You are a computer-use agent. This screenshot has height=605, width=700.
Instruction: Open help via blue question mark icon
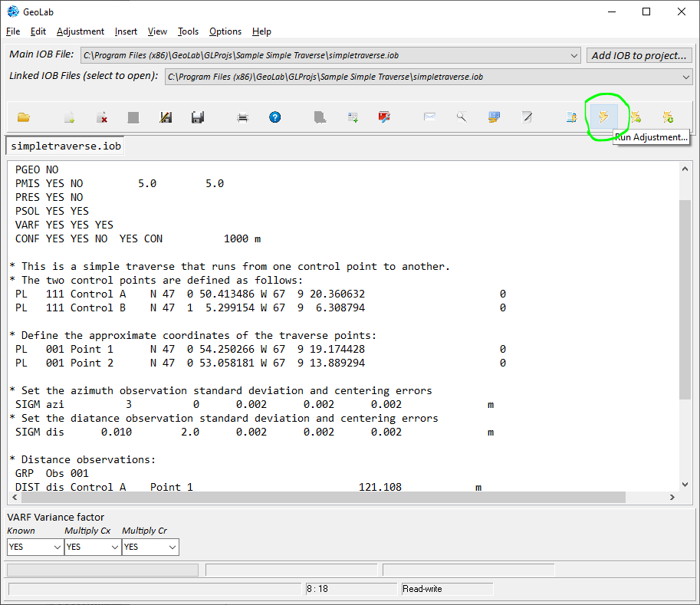[275, 117]
